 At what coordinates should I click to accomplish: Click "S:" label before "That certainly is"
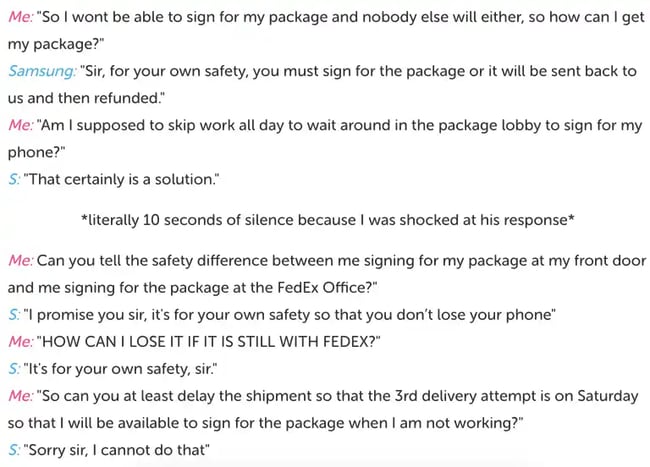coord(14,179)
